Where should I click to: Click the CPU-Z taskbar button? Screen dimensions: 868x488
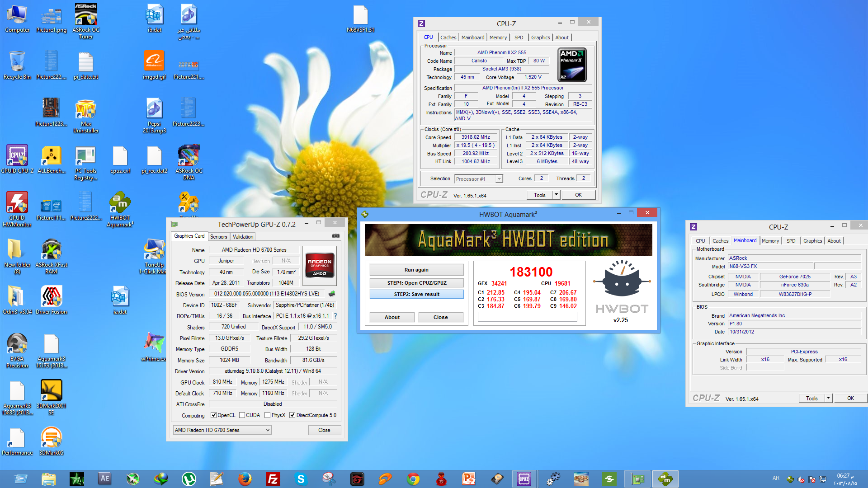click(524, 479)
